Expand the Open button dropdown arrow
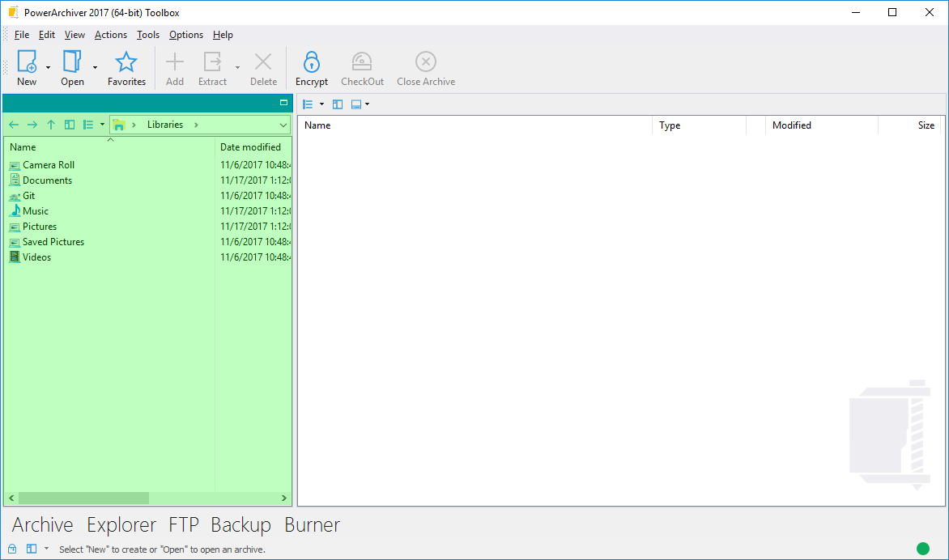949x560 pixels. pos(95,68)
